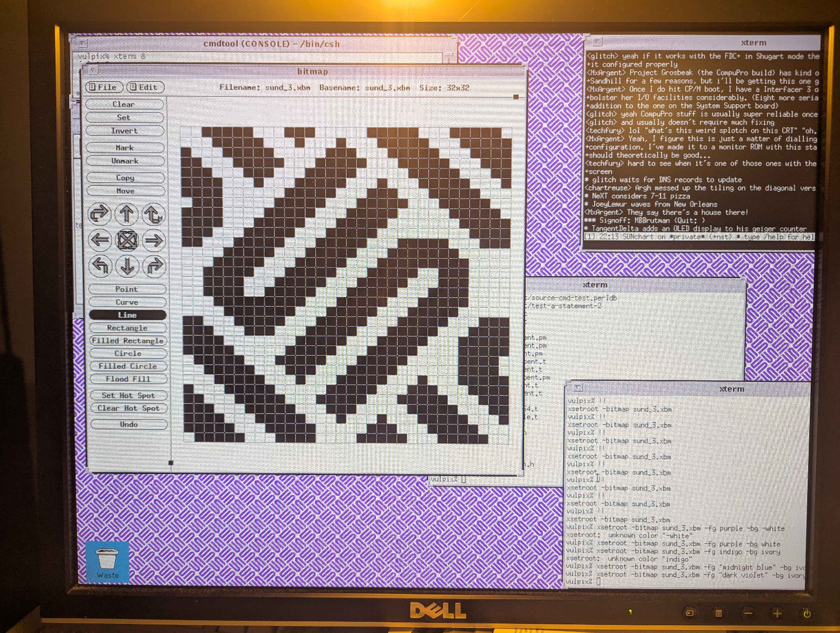Open the bottom xterm window menu button
This screenshot has height=633, width=840.
577,388
